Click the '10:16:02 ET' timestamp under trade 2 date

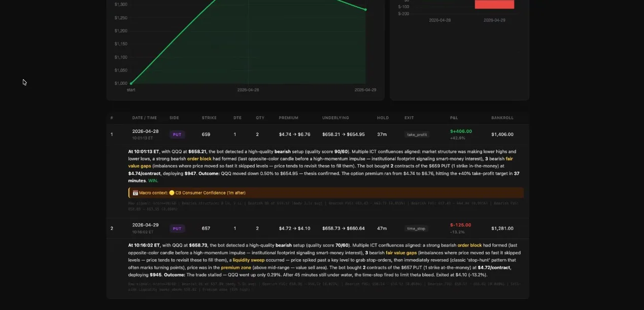[x=143, y=232]
